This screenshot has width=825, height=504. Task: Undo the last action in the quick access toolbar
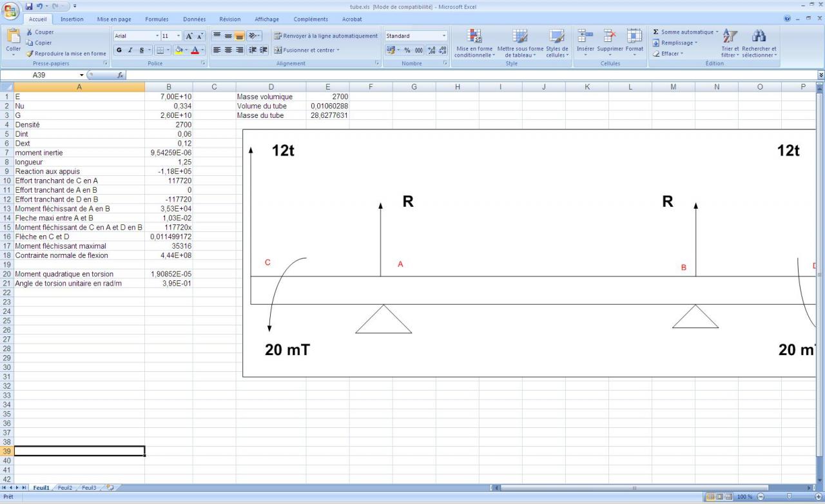[39, 6]
